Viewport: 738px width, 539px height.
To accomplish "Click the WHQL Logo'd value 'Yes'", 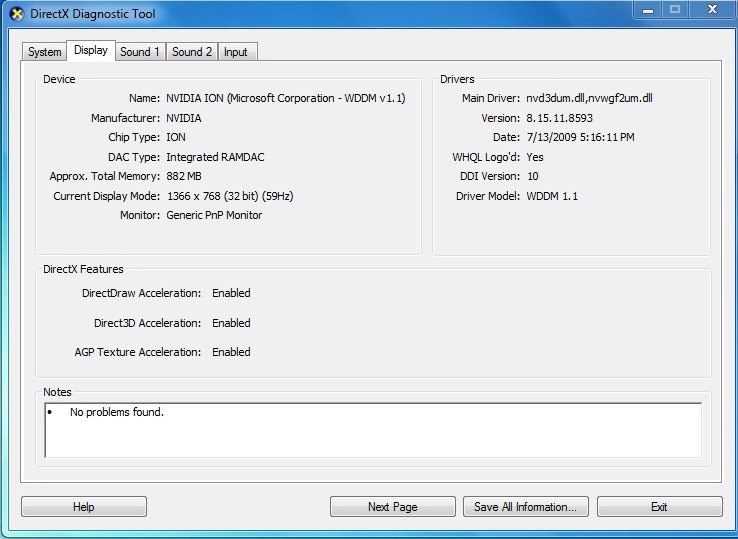I will tap(535, 157).
